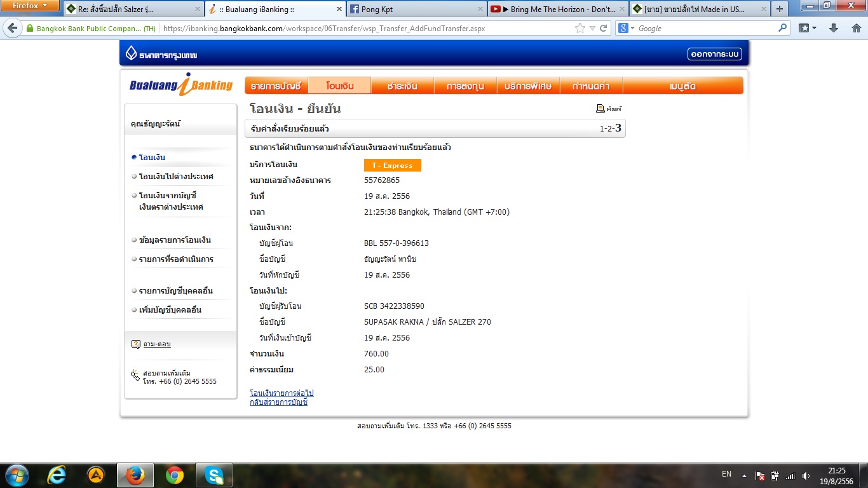868x488 pixels.
Task: Click the Firefox taskbar icon
Action: [x=135, y=475]
